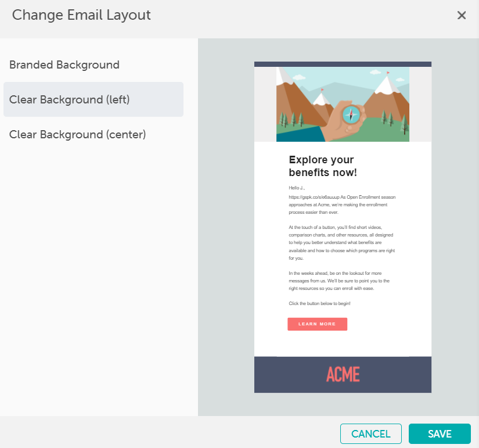Select the Branded Background layout
Screen dimensions: 479x448
(64, 64)
